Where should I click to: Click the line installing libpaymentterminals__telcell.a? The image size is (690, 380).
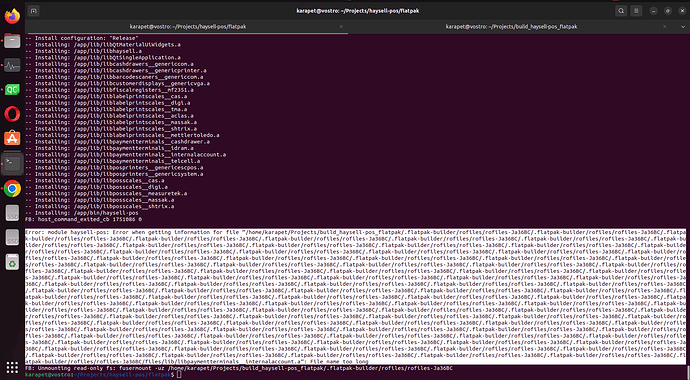click(112, 161)
